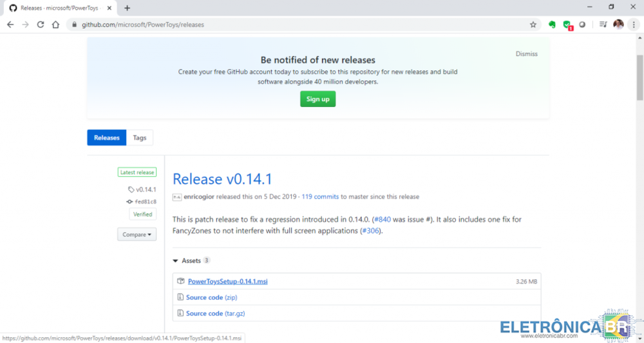The height and width of the screenshot is (343, 644).
Task: Reload the page
Action: tap(41, 24)
